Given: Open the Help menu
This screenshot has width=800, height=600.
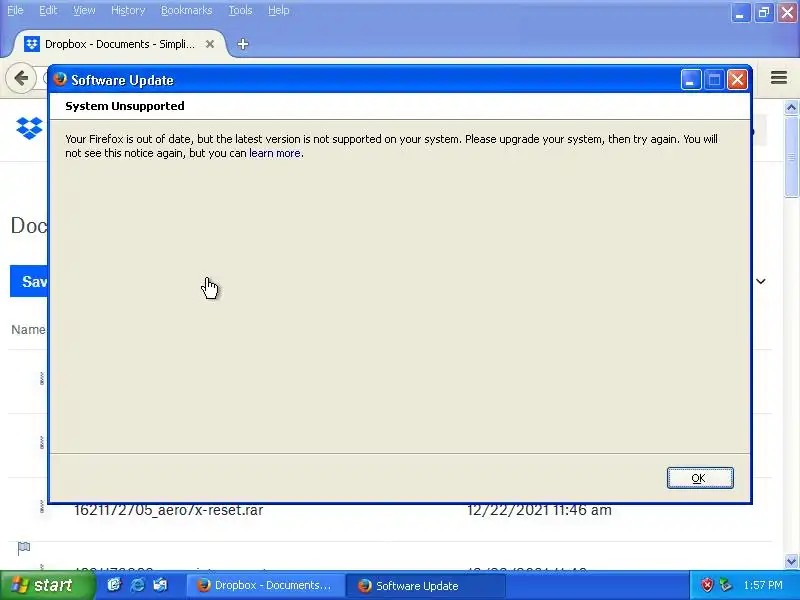Looking at the screenshot, I should coord(279,10).
